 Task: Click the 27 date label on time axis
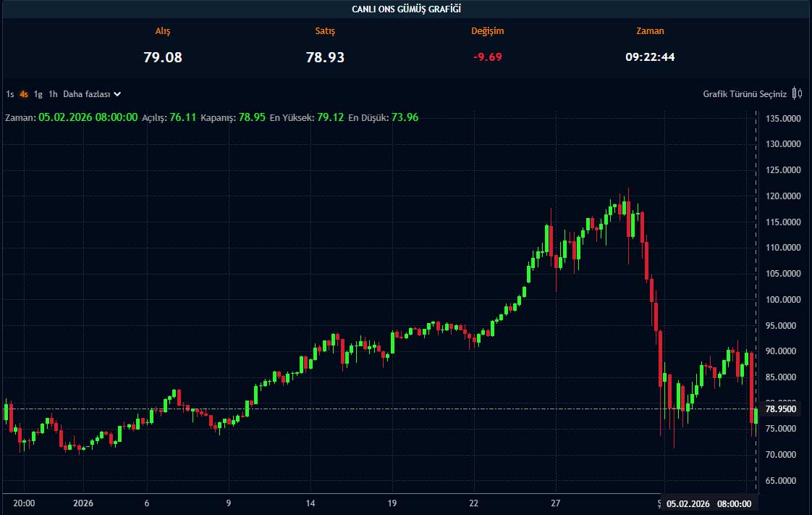pyautogui.click(x=555, y=503)
